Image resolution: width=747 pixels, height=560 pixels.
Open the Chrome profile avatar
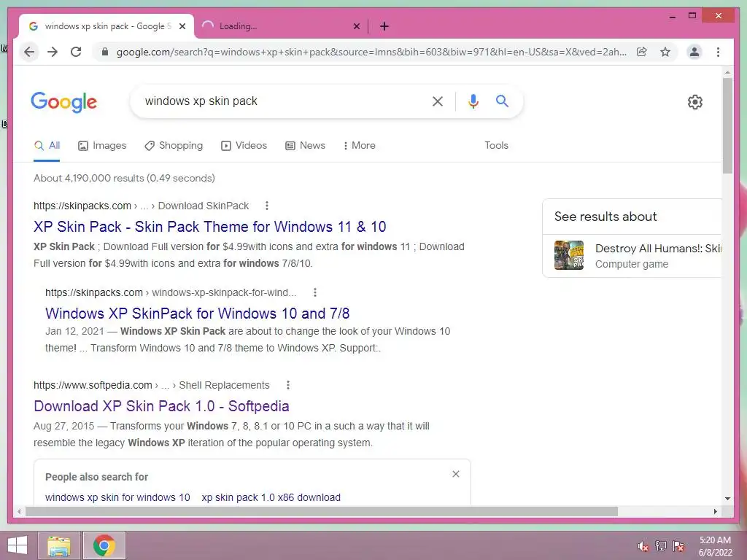point(694,52)
